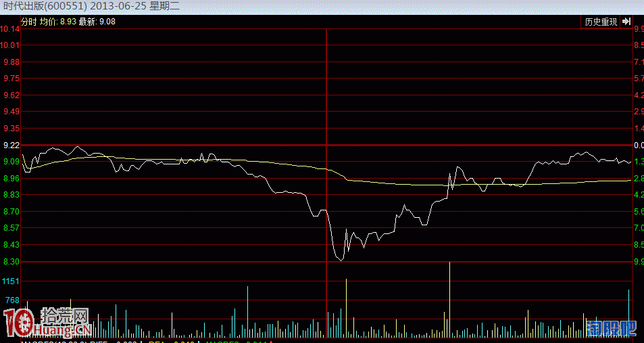This screenshot has height=343, width=644.
Task: Click the arrow icon beside 历史重现
Action: click(624, 22)
